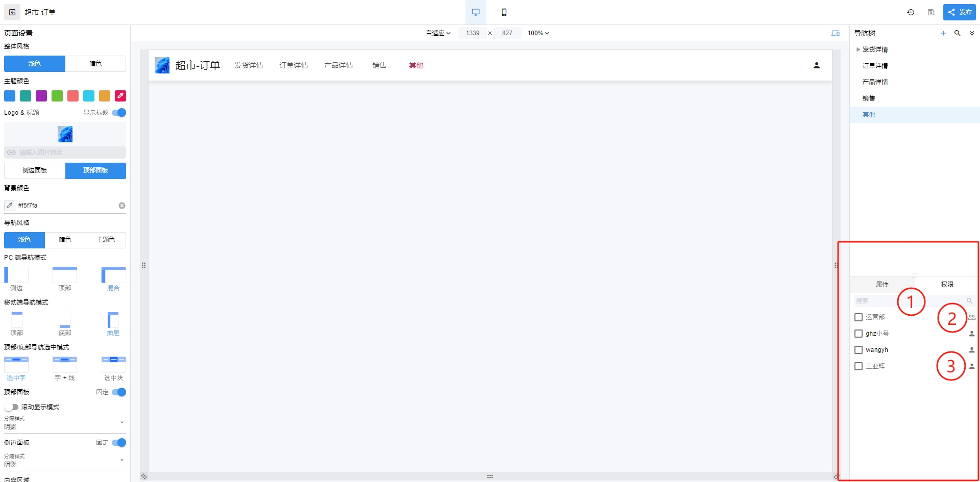The image size is (980, 482).
Task: Click the canvas height field 827
Action: [507, 33]
